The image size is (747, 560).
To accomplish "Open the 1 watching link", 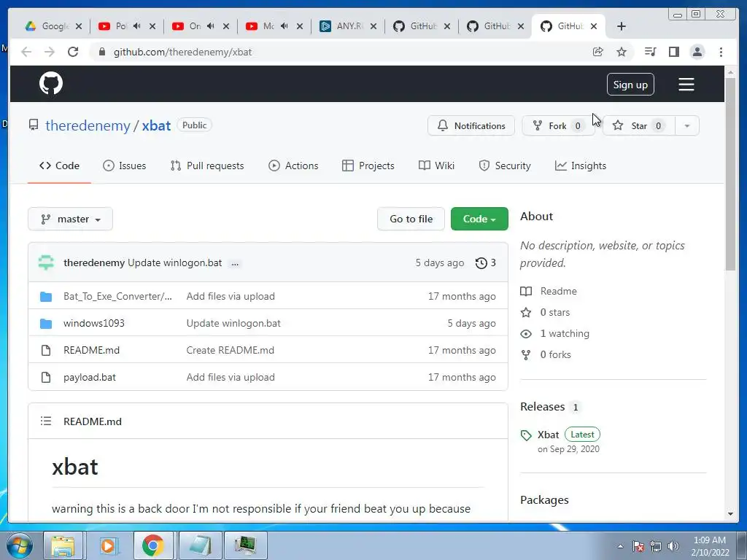I will click(x=565, y=334).
